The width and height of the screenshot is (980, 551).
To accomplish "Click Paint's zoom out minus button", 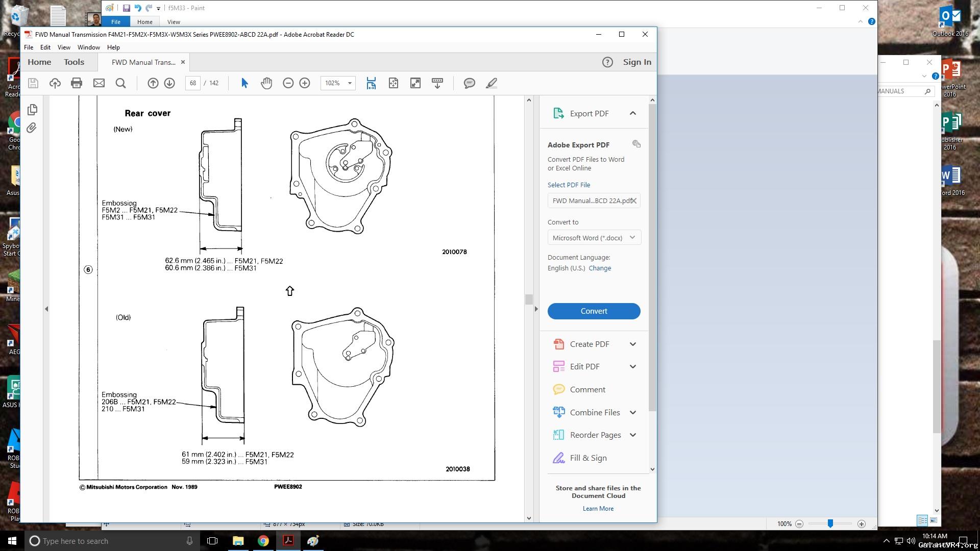I will [799, 524].
